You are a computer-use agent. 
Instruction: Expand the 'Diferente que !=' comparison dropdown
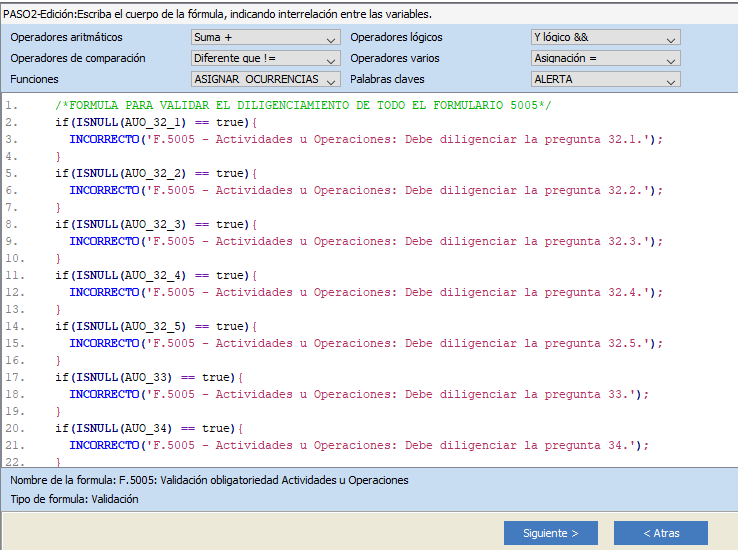[265, 59]
